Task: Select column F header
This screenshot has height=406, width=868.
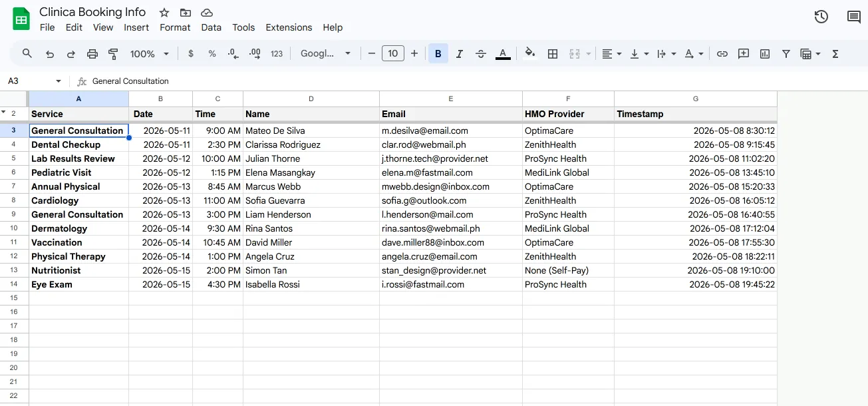Action: (x=568, y=99)
